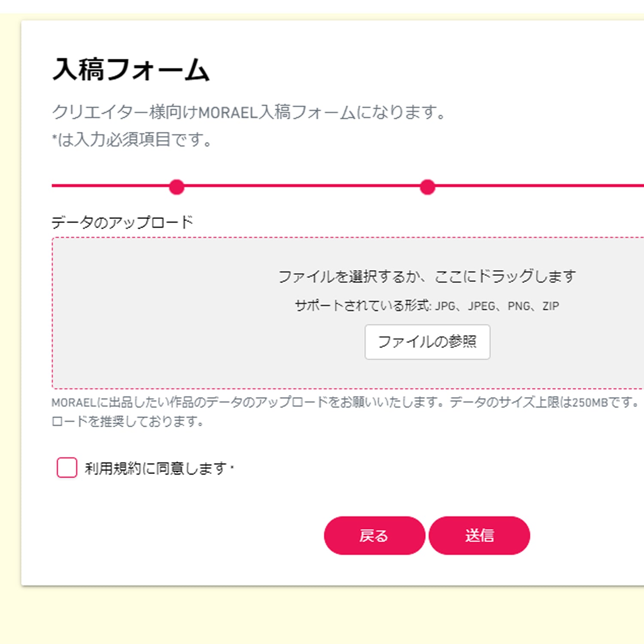Click progress line after the second step dot
Image resolution: width=644 pixels, height=644 pixels.
(x=537, y=186)
